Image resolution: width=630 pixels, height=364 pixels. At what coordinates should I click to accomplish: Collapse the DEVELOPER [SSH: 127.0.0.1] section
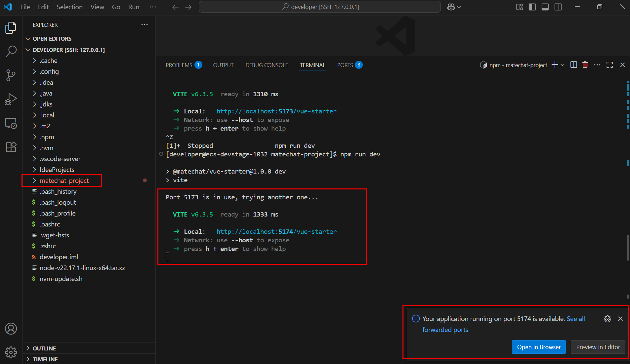[89, 50]
